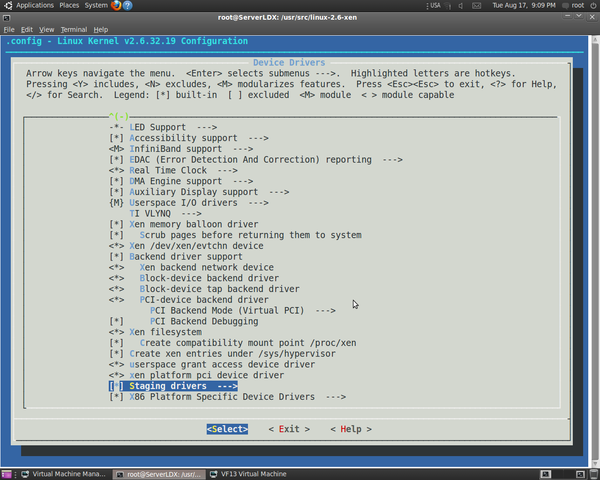The width and height of the screenshot is (600, 480).
Task: Toggle Scrub pages before returning checkbox
Action: (x=116, y=235)
